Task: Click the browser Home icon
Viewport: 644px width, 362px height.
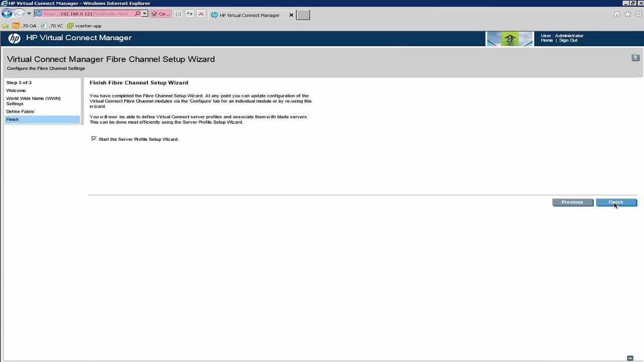Action: tap(617, 14)
